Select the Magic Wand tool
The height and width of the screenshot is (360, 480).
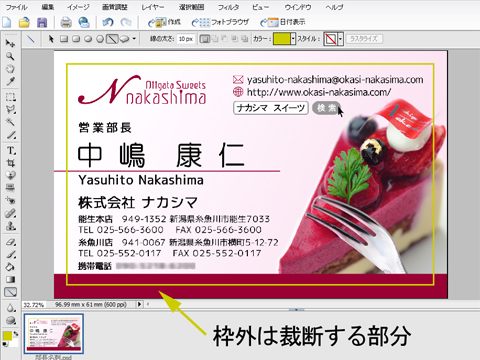(10, 122)
